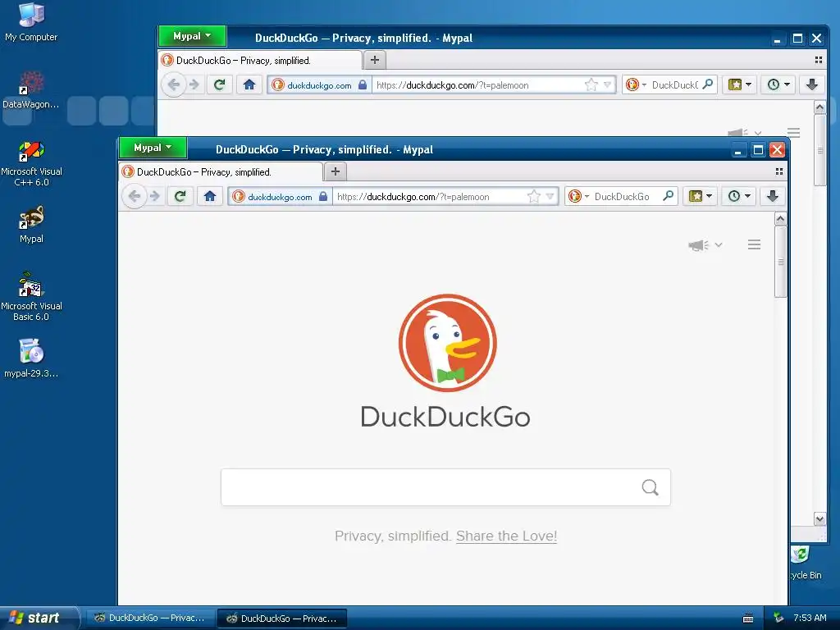Open Bookmarks menu button in rear window
The height and width of the screenshot is (630, 840).
click(739, 84)
